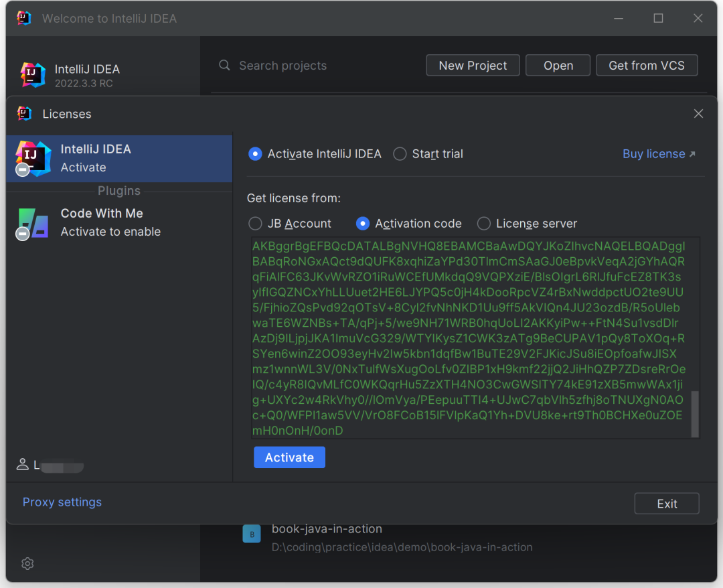Image resolution: width=723 pixels, height=588 pixels.
Task: Click the IntelliJ IDEA product icon in license list
Action: 33,159
